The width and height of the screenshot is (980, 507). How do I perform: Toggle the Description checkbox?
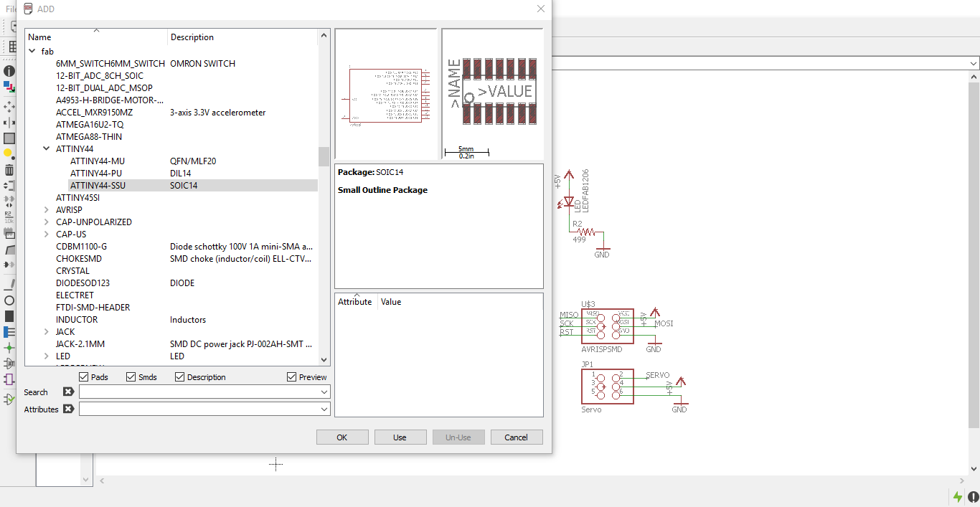tap(180, 376)
